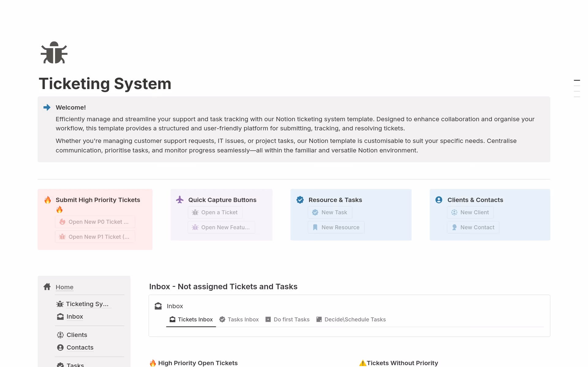The image size is (588, 367).
Task: Click the blue arrow Welcome callout icon
Action: tap(47, 107)
